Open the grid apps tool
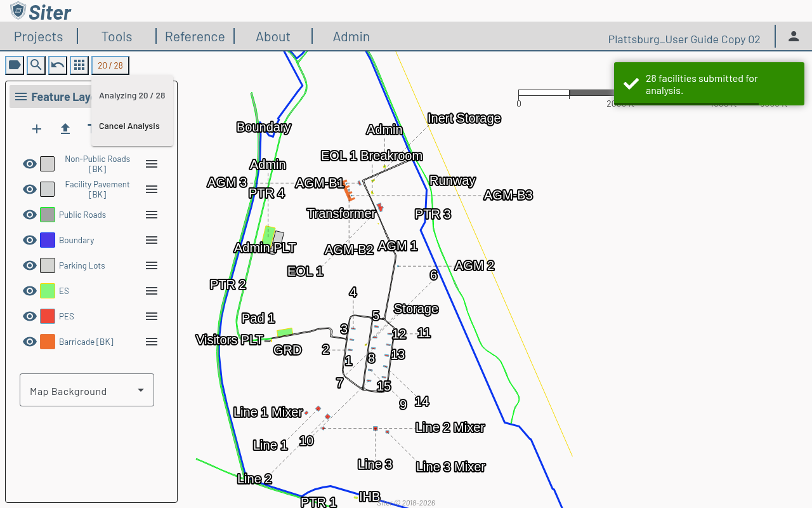This screenshot has width=812, height=508. click(79, 65)
